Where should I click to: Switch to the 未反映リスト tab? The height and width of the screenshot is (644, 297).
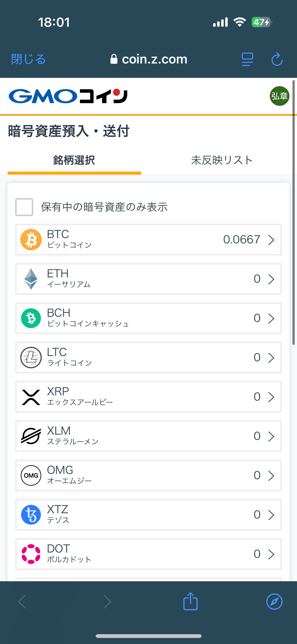pos(222,160)
